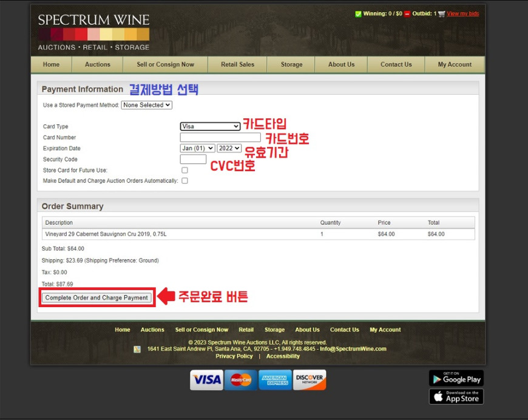
Task: Click Complete Order and Charge Payment
Action: tap(96, 298)
